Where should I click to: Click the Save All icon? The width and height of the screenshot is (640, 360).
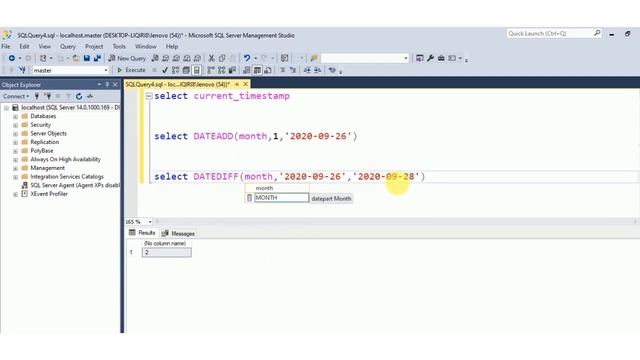click(x=97, y=58)
